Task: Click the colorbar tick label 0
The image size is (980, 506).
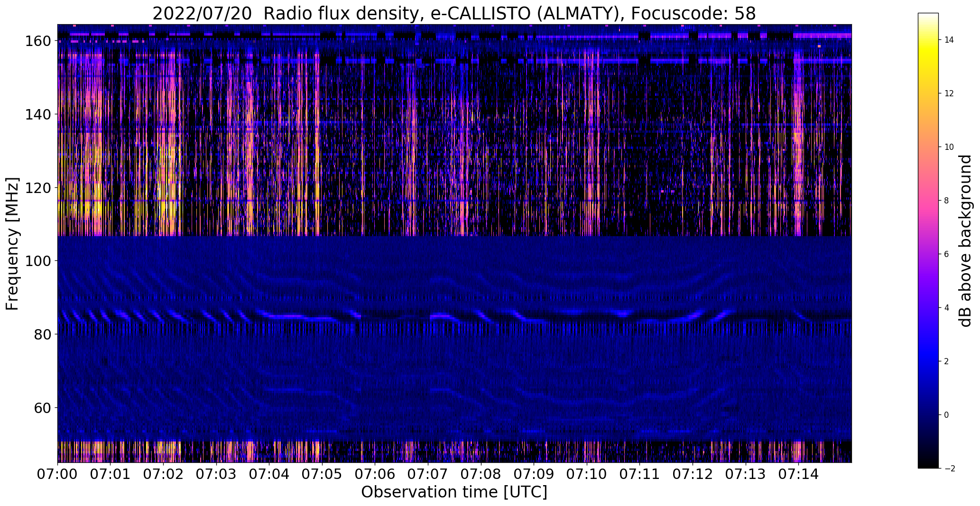Action: pyautogui.click(x=946, y=415)
